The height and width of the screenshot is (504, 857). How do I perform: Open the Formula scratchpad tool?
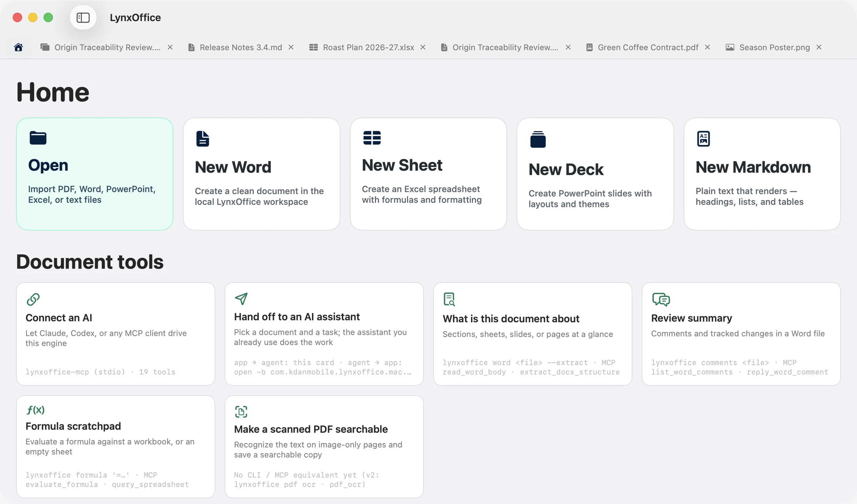click(x=116, y=447)
